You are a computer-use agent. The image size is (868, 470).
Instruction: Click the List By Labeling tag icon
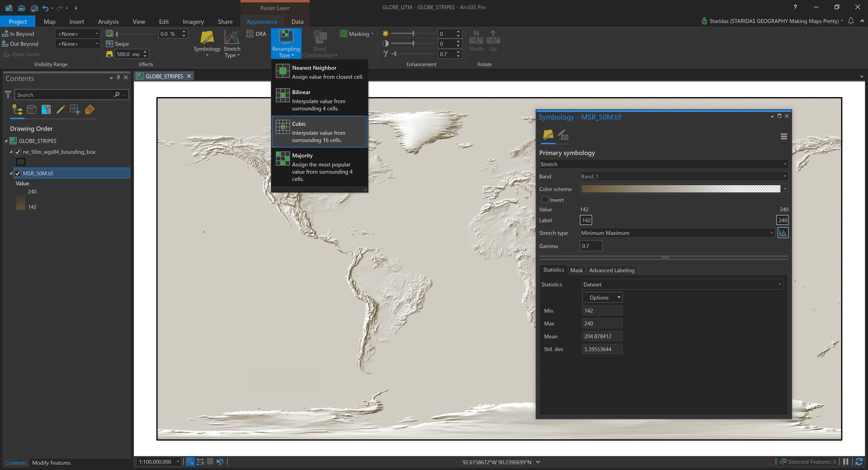coord(90,110)
